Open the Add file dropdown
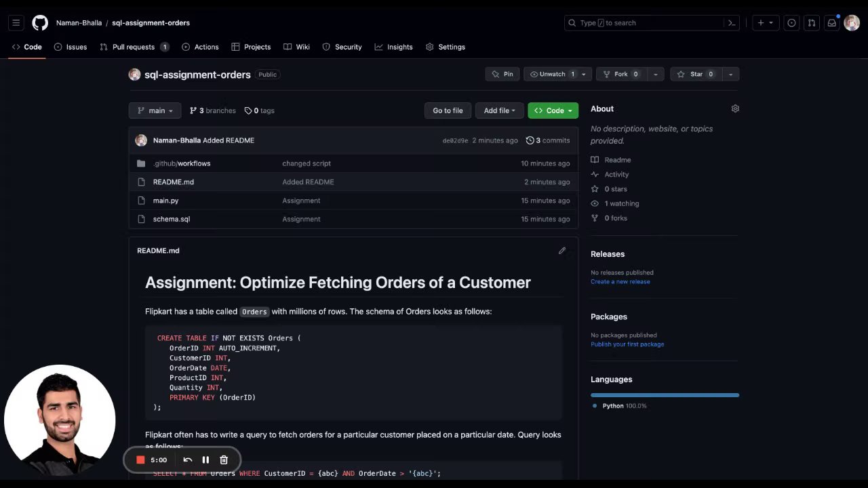This screenshot has width=868, height=488. click(x=500, y=110)
